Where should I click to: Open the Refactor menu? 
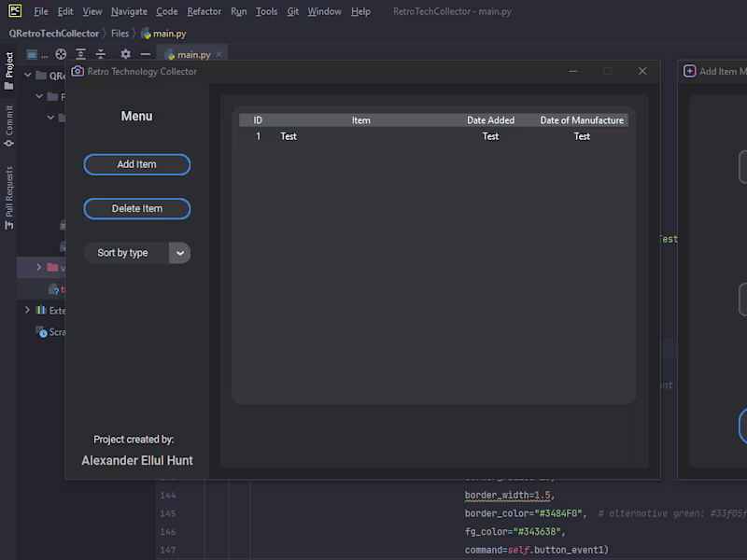(204, 11)
